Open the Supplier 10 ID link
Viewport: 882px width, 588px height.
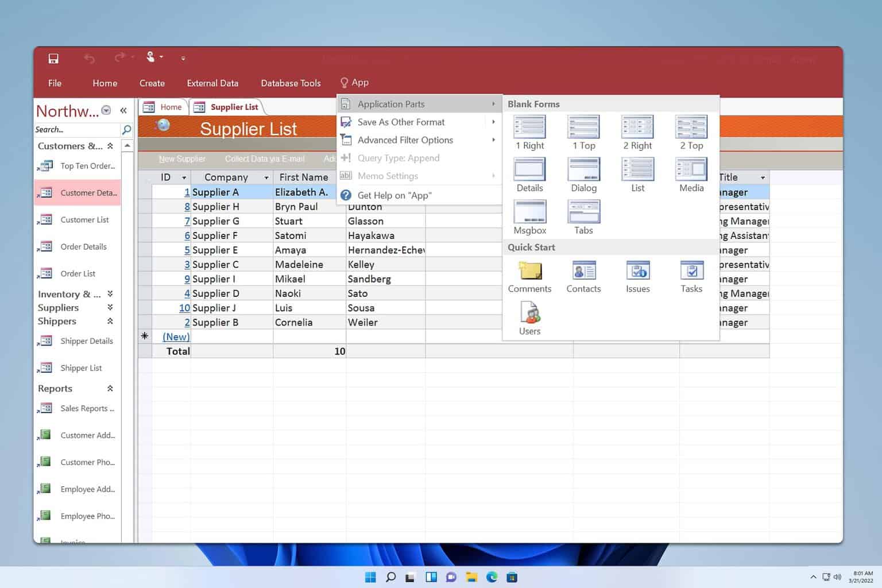coord(184,308)
